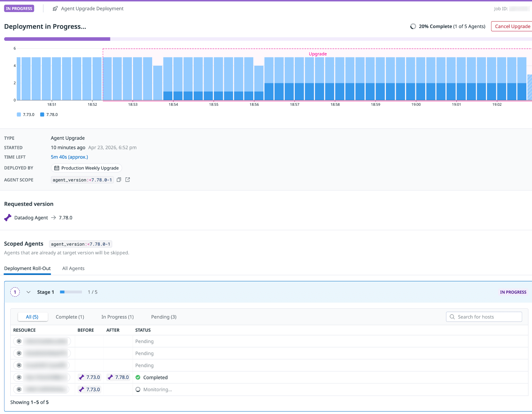Click the 5m 40s time left link
This screenshot has height=414, width=532.
69,157
